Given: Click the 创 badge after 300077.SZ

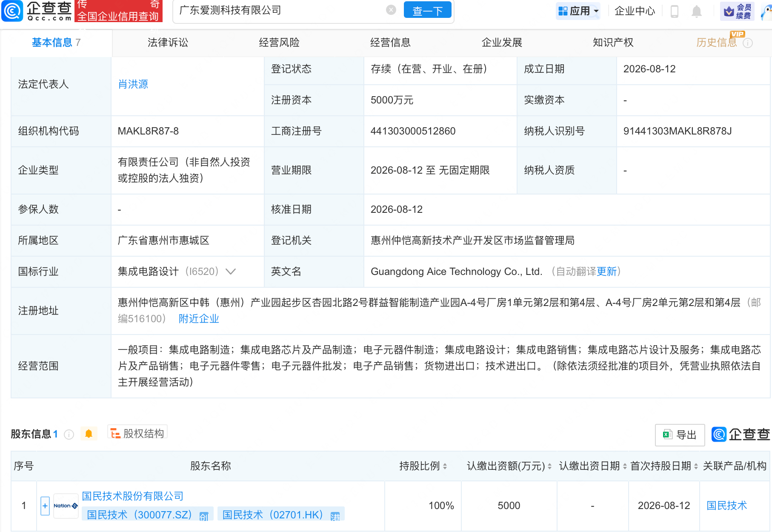Looking at the screenshot, I should tap(204, 516).
